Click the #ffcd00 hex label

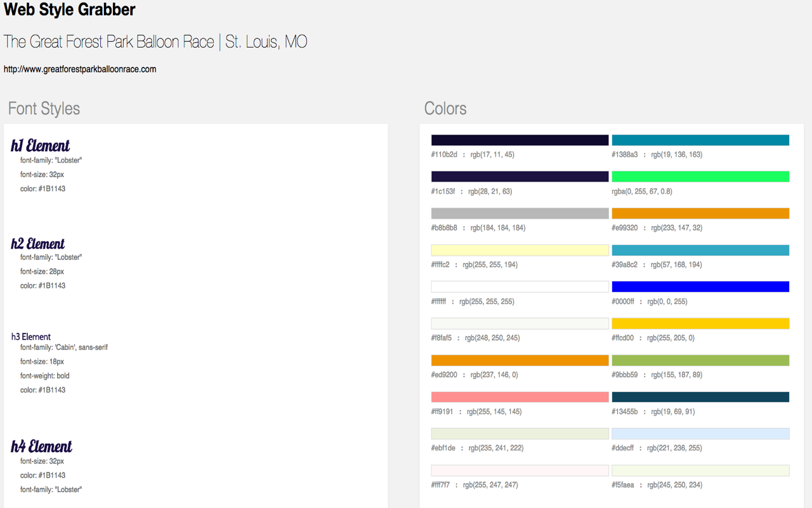623,338
